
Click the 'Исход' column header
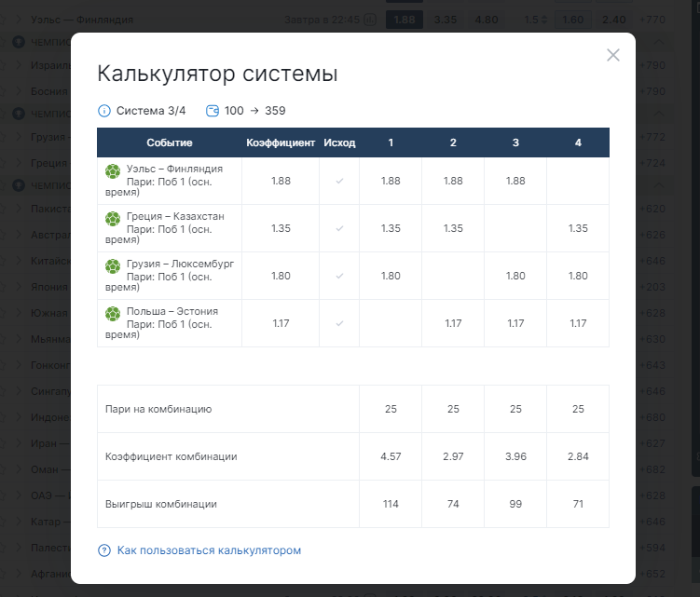[339, 142]
